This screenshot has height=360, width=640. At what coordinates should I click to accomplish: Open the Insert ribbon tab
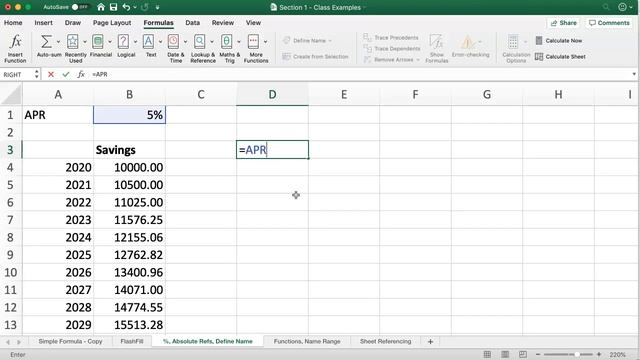[43, 23]
